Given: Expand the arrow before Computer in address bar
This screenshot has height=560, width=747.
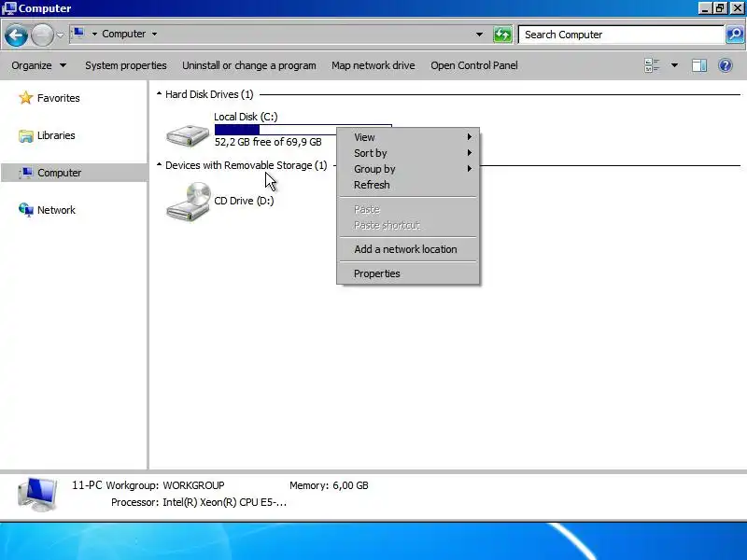Looking at the screenshot, I should tap(94, 34).
